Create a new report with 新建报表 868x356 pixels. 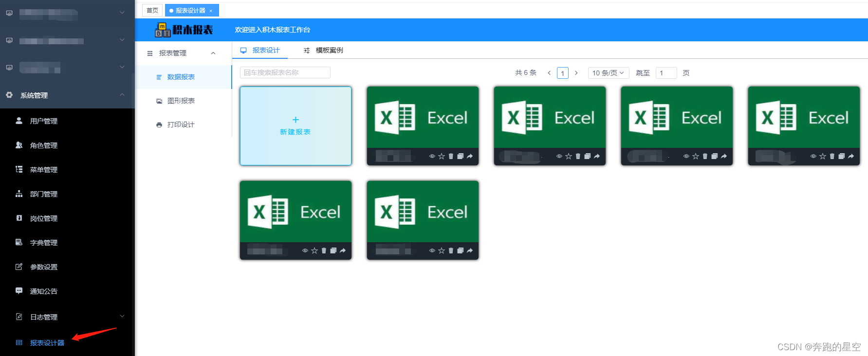[x=295, y=126]
